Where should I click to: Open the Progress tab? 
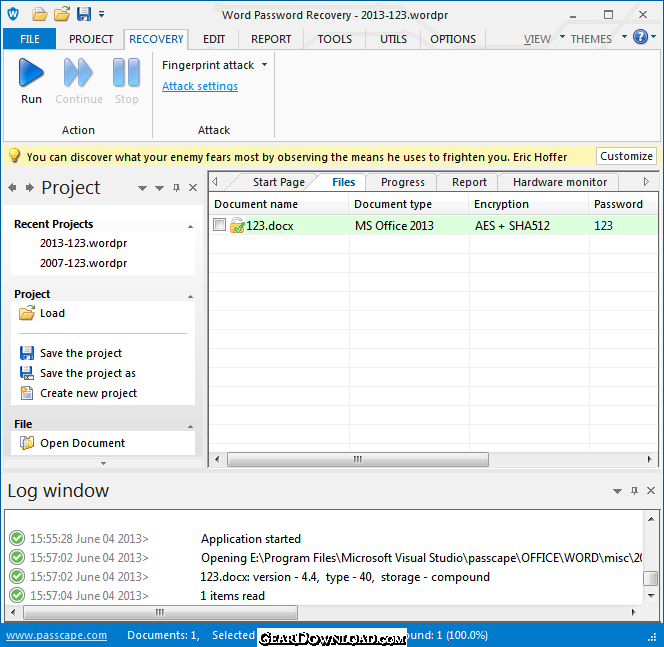point(402,182)
